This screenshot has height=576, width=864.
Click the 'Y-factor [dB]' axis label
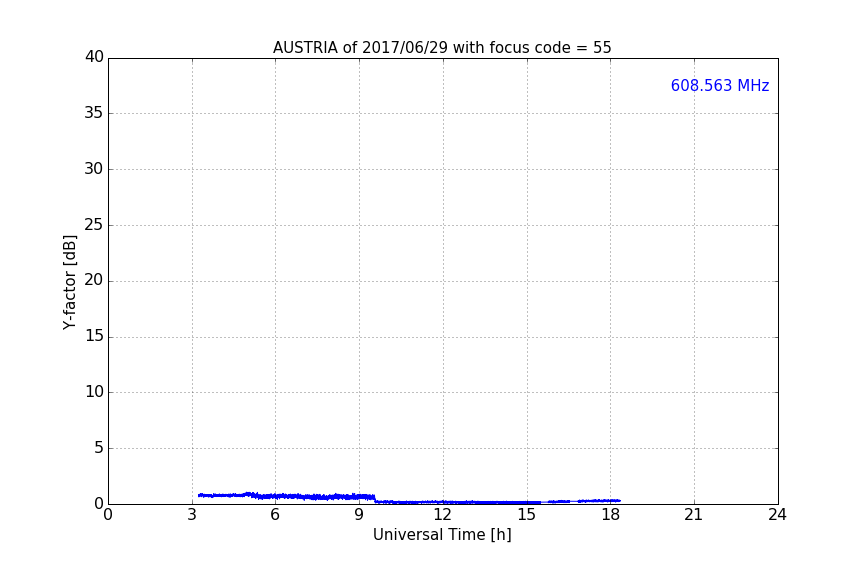pos(69,282)
